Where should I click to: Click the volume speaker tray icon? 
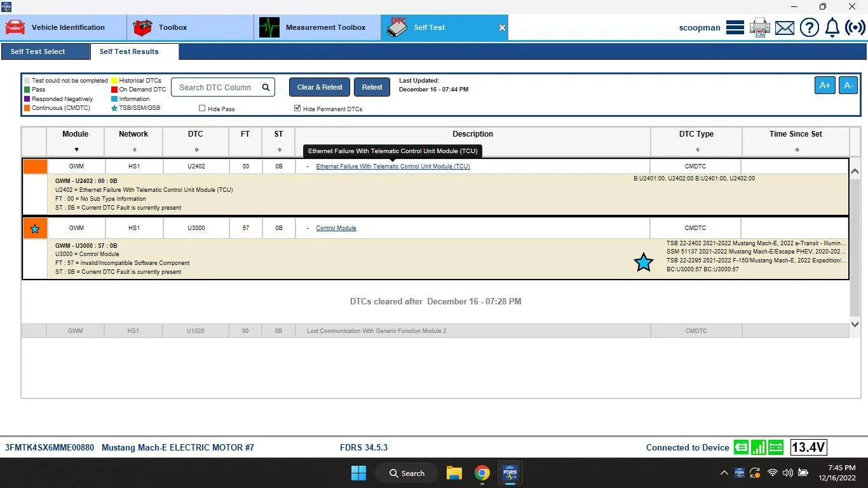pos(788,473)
